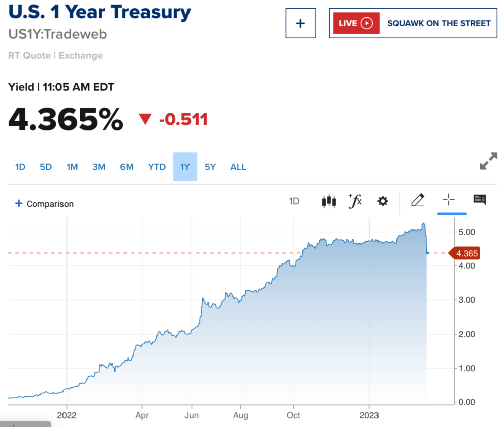This screenshot has height=427, width=504.
Task: Select the pencil drawing tool
Action: pyautogui.click(x=417, y=201)
